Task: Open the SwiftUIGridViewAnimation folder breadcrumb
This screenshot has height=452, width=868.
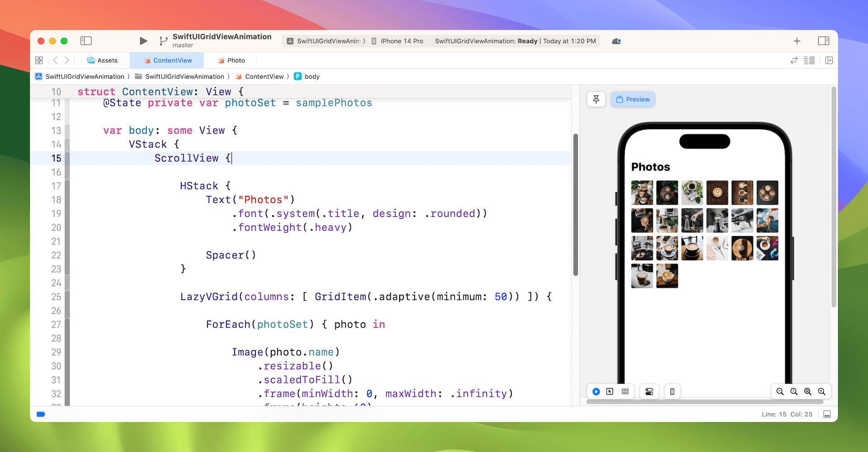Action: pos(180,77)
